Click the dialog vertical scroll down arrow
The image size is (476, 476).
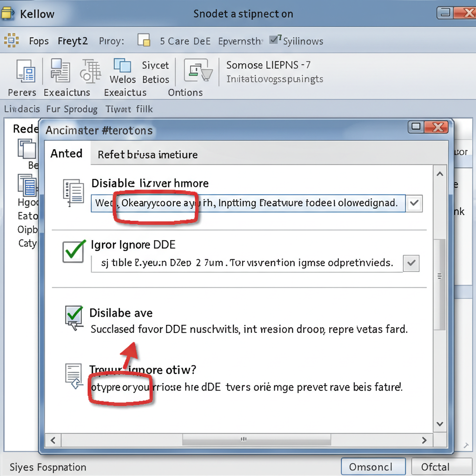[x=440, y=424]
